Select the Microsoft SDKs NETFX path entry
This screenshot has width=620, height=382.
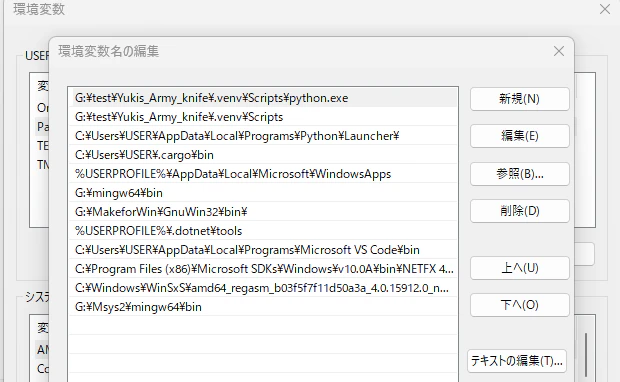(x=263, y=269)
